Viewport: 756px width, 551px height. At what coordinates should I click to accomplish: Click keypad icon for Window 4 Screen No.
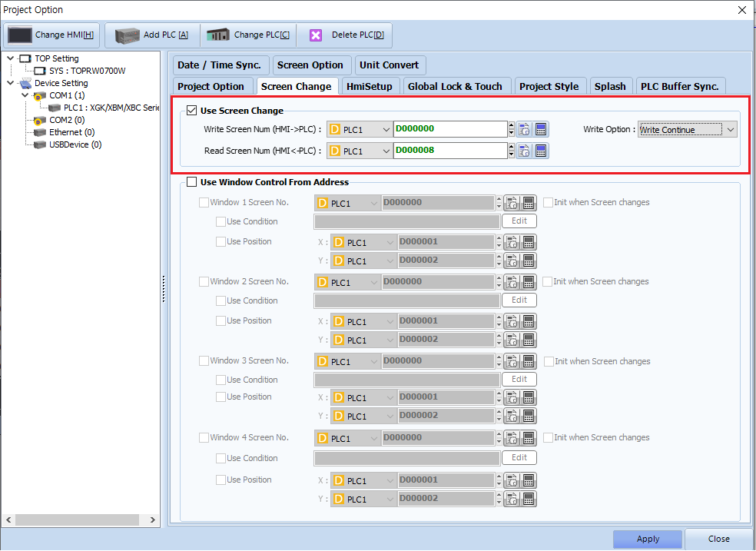[529, 438]
